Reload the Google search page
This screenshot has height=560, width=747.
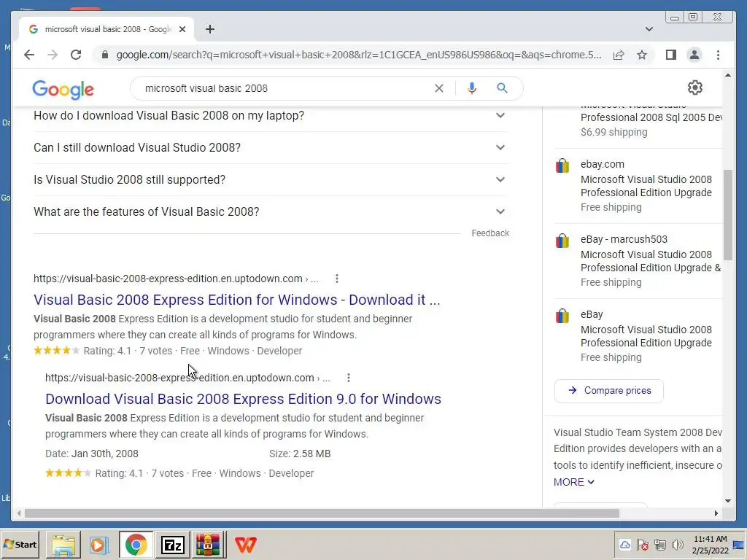pos(76,55)
